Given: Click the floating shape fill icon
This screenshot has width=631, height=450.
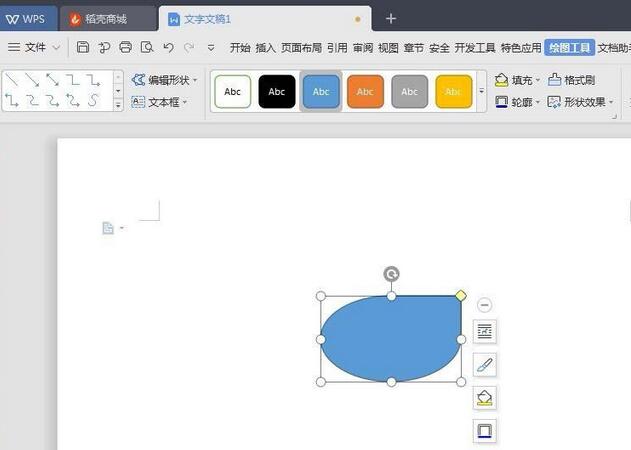Looking at the screenshot, I should coord(485,398).
